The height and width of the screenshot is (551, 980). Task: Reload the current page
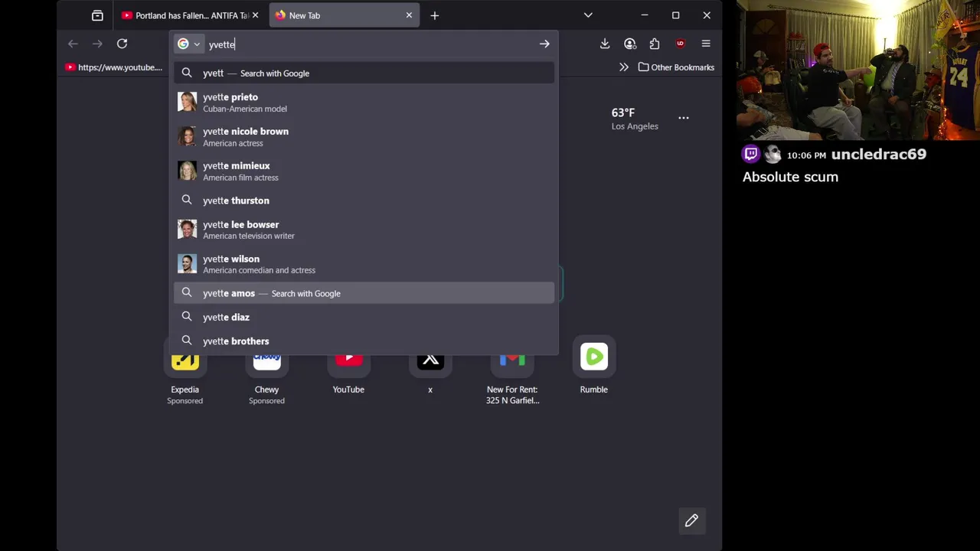click(122, 44)
